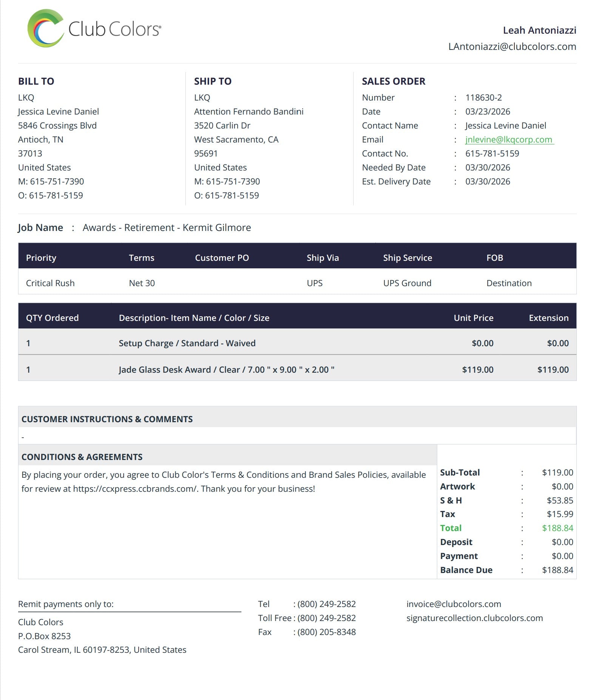Click the ccxpress.ccbrands.com terms URL
Screen dimensions: 593x700
pyautogui.click(x=135, y=489)
